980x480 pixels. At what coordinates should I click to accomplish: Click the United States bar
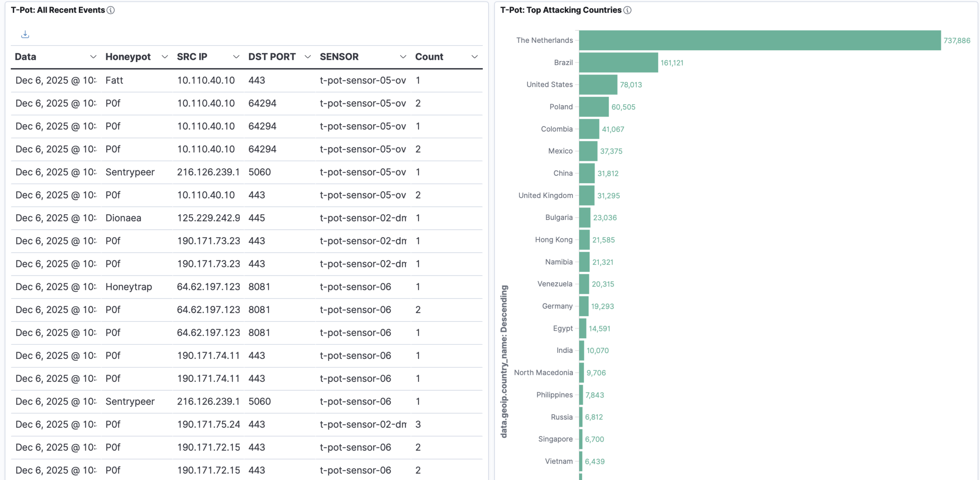pyautogui.click(x=598, y=85)
